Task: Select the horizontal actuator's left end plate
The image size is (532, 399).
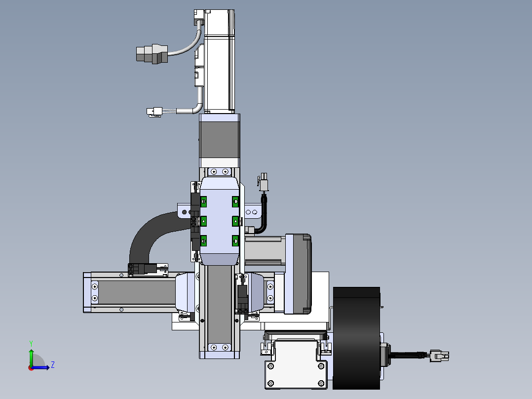Action: click(x=87, y=292)
